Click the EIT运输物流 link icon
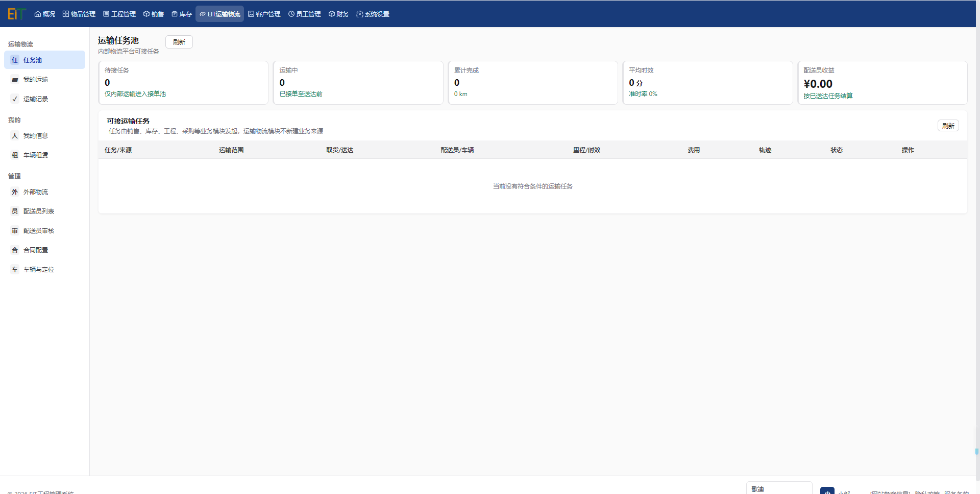980x494 pixels. tap(203, 14)
